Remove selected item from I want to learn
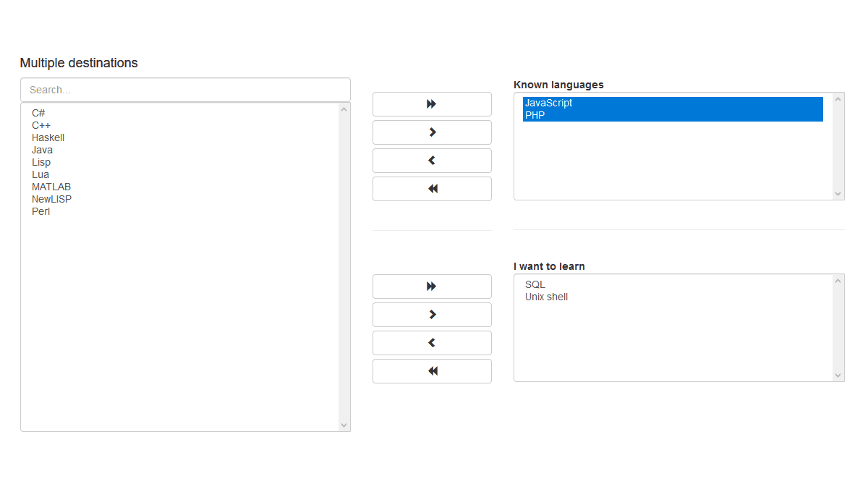868x492 pixels. point(432,343)
